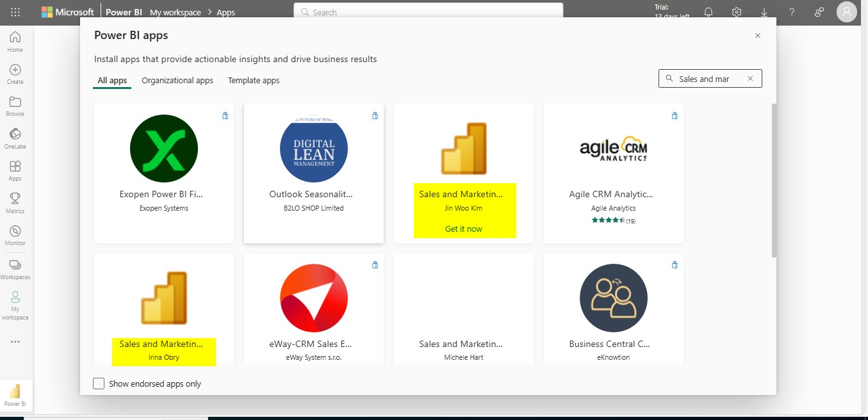The width and height of the screenshot is (868, 420).
Task: Open Browse in the sidebar
Action: (x=15, y=106)
